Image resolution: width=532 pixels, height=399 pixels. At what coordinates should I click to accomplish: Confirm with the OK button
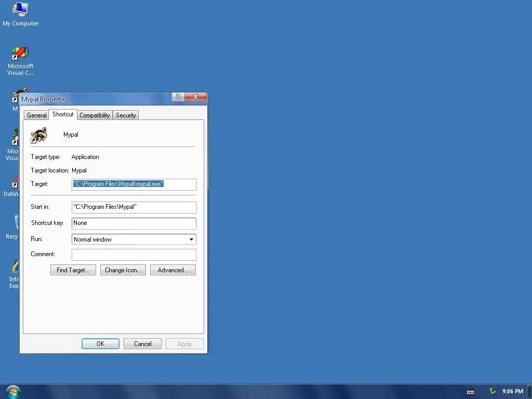[x=100, y=344]
